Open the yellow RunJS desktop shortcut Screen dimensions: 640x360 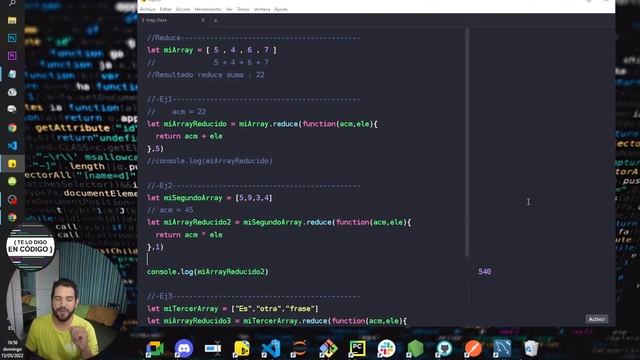[x=242, y=349]
